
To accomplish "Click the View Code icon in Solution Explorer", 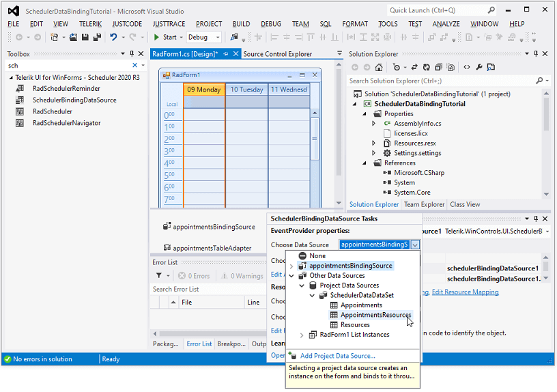I will click(467, 67).
